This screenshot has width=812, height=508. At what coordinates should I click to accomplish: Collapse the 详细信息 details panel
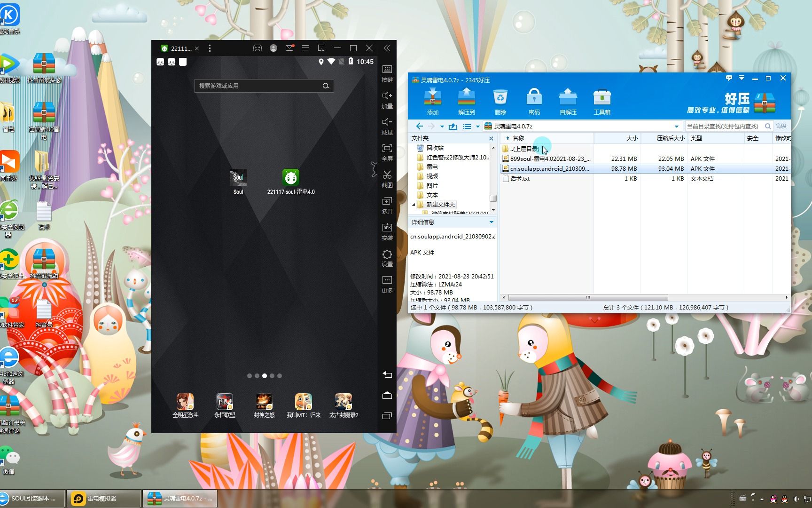click(492, 222)
